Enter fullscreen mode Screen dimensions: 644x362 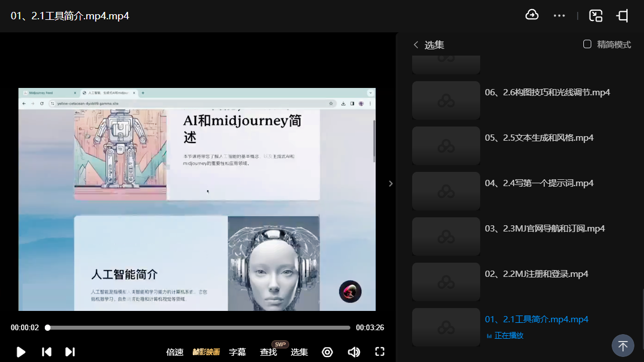[380, 352]
